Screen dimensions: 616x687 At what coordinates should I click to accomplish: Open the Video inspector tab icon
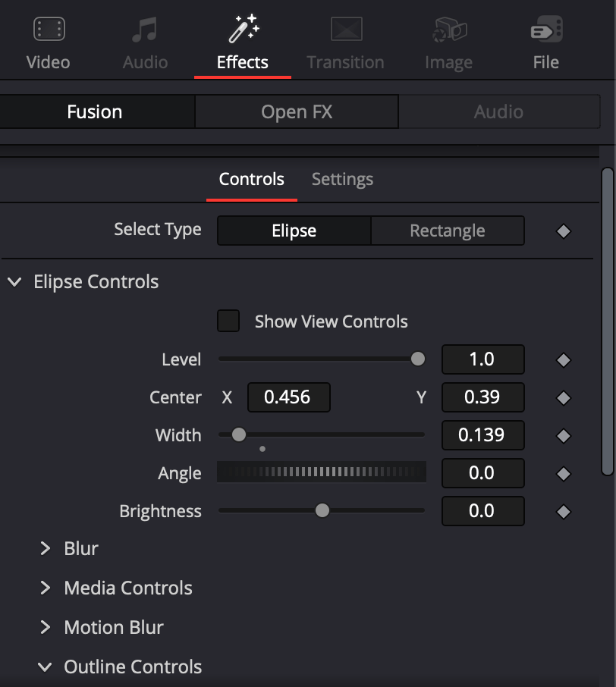click(49, 29)
